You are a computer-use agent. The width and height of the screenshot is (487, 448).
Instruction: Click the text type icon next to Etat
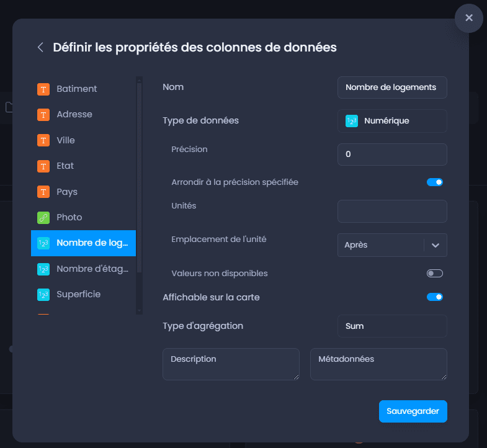click(43, 166)
